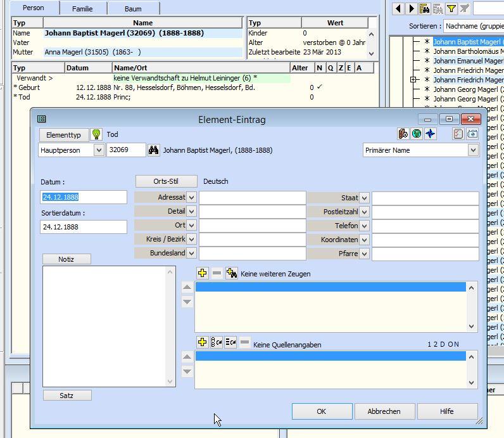Click the Elementtyp button
504x438 pixels.
[x=64, y=135]
